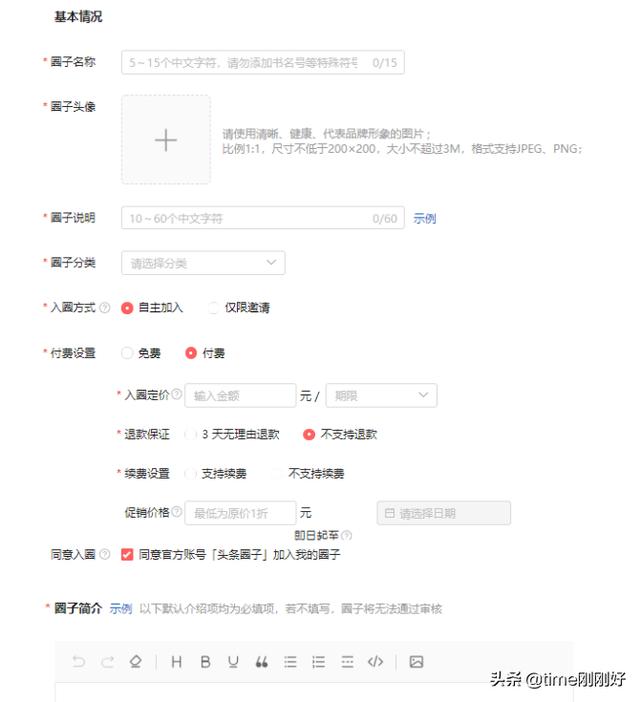The width and height of the screenshot is (640, 702).
Task: Open help icon next to 同意入圈
Action: [x=105, y=554]
